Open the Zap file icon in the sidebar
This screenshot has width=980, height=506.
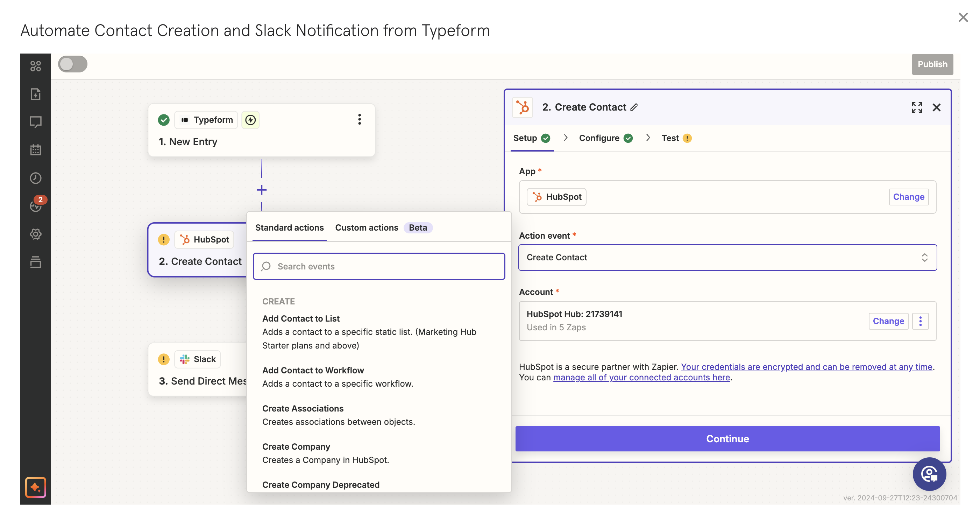click(35, 94)
